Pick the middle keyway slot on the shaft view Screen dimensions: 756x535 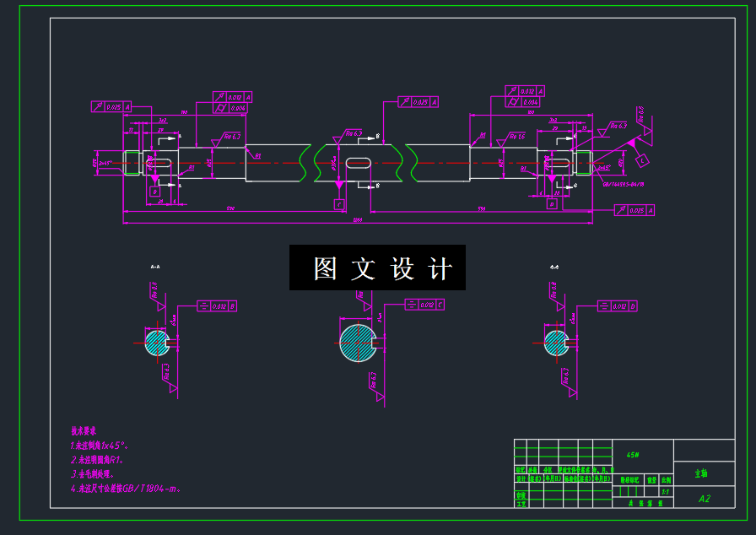pyautogui.click(x=359, y=163)
